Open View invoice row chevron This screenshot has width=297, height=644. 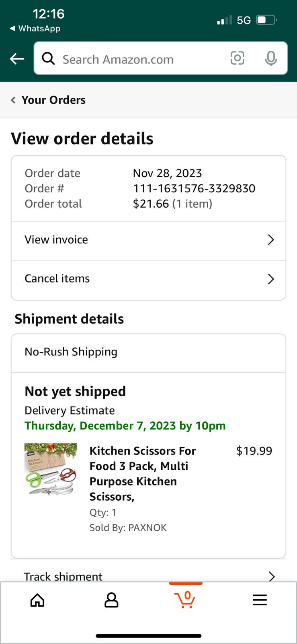pyautogui.click(x=271, y=240)
